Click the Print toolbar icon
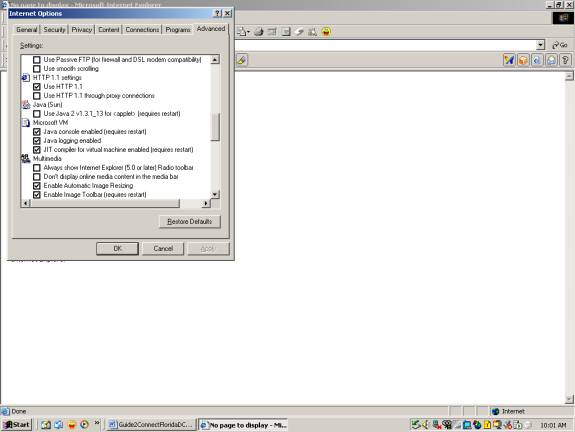The height and width of the screenshot is (432, 575). [x=259, y=32]
